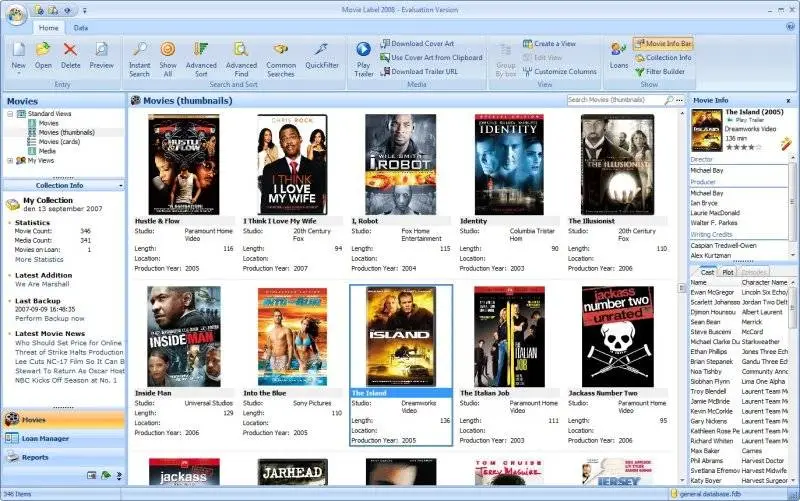
Task: Click Create a View
Action: click(549, 44)
